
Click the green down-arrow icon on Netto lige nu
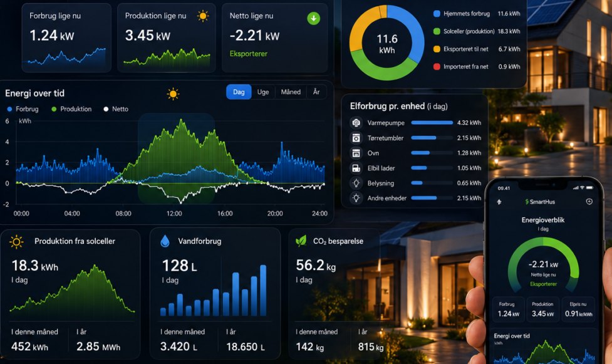[313, 18]
